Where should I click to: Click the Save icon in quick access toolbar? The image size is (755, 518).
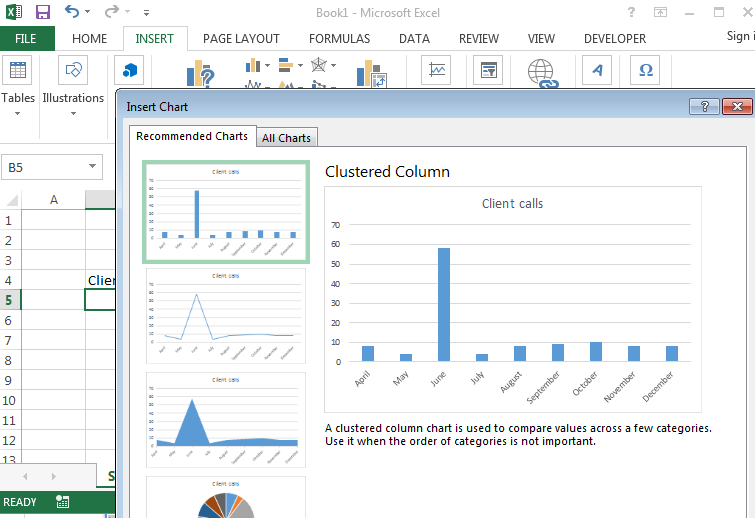43,13
